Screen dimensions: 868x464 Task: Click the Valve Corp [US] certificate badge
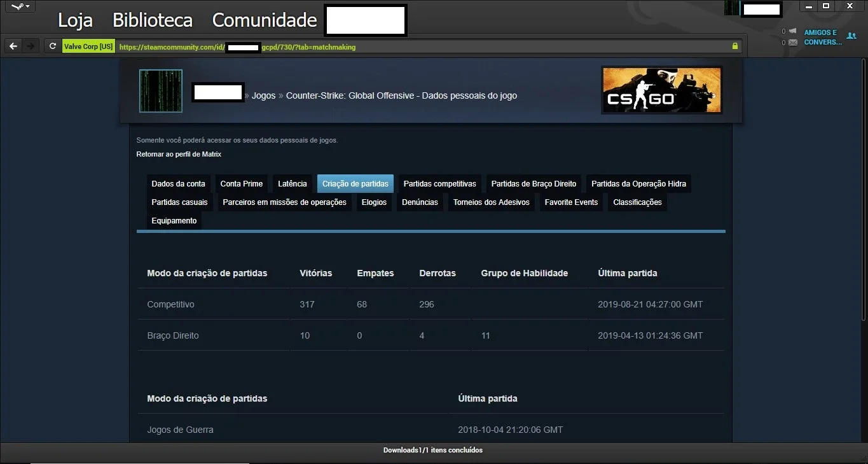(88, 46)
